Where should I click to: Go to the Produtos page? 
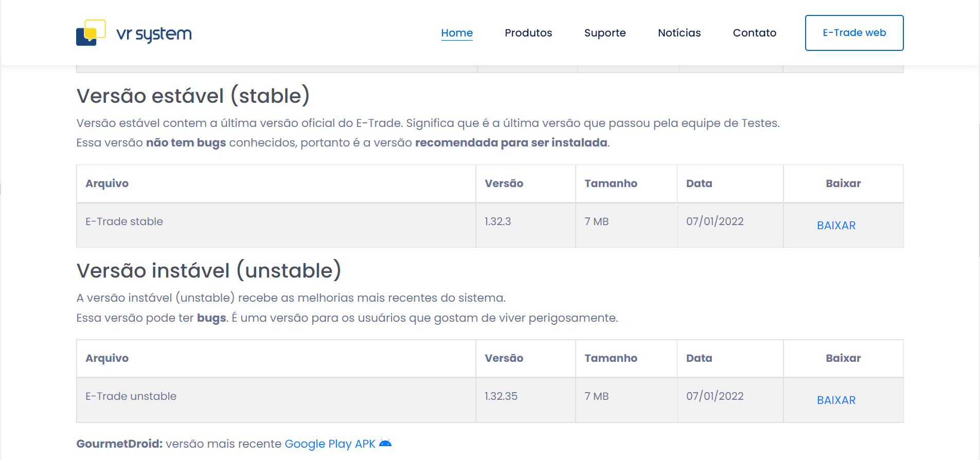[x=528, y=33]
